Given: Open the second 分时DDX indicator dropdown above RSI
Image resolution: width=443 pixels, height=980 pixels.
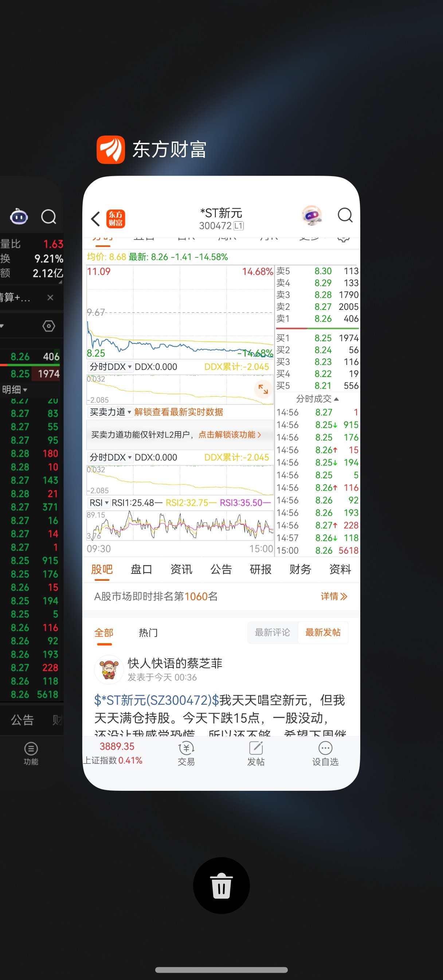Looking at the screenshot, I should coord(110,457).
